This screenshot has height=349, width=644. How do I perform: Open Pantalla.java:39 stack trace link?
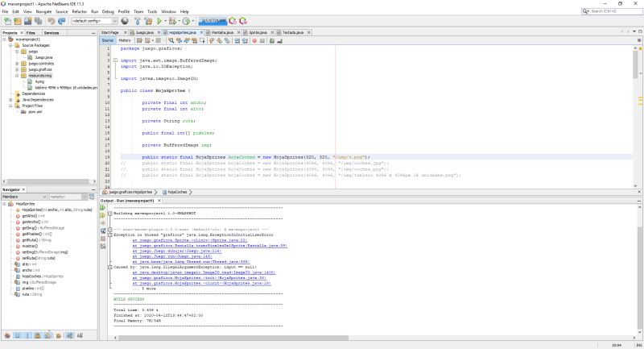(209, 245)
